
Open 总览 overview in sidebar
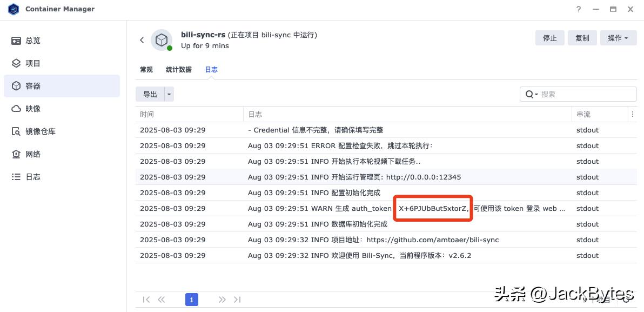click(x=62, y=41)
